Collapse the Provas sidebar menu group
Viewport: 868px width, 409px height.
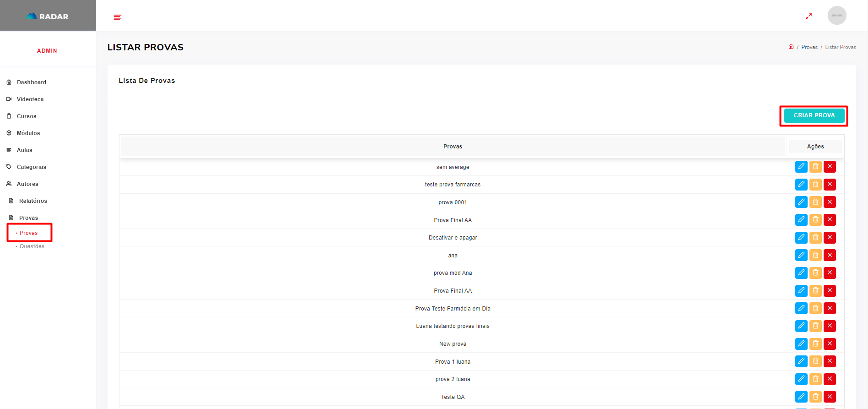tap(28, 218)
